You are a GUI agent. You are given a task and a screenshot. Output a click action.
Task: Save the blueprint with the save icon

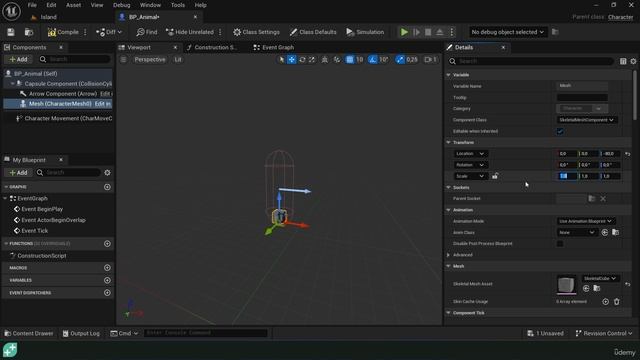point(11,32)
